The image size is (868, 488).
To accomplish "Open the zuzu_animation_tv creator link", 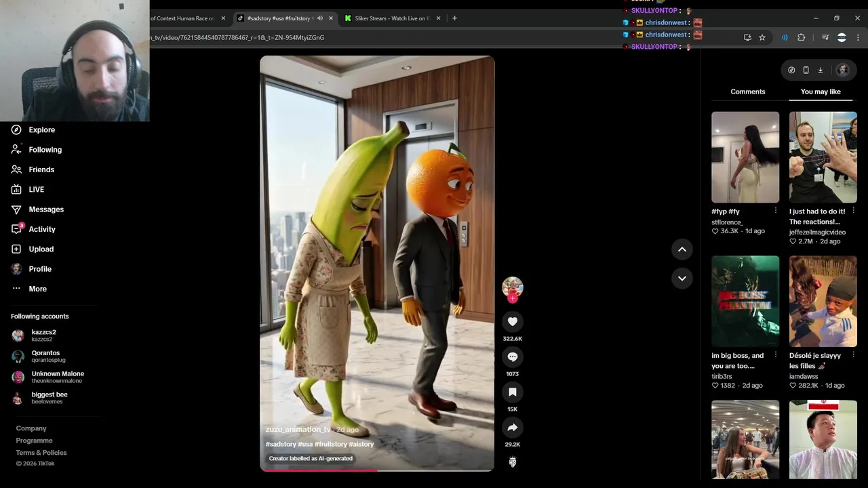I will click(298, 430).
